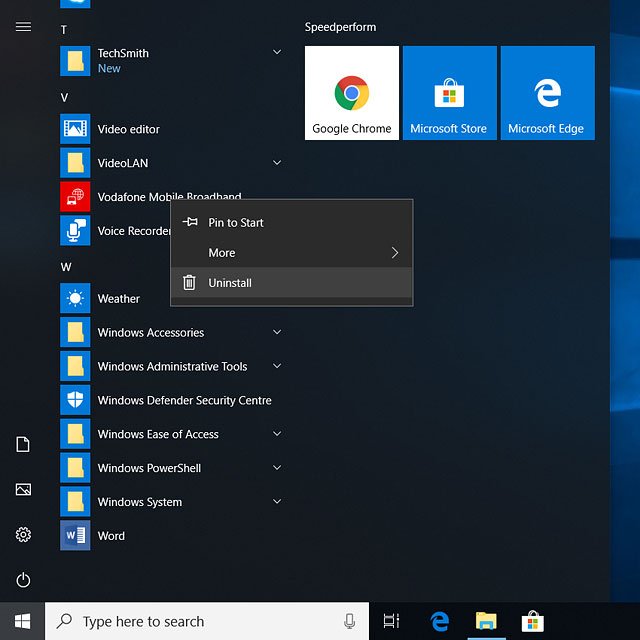
Task: Click the Microsoft Store tile
Action: click(450, 93)
